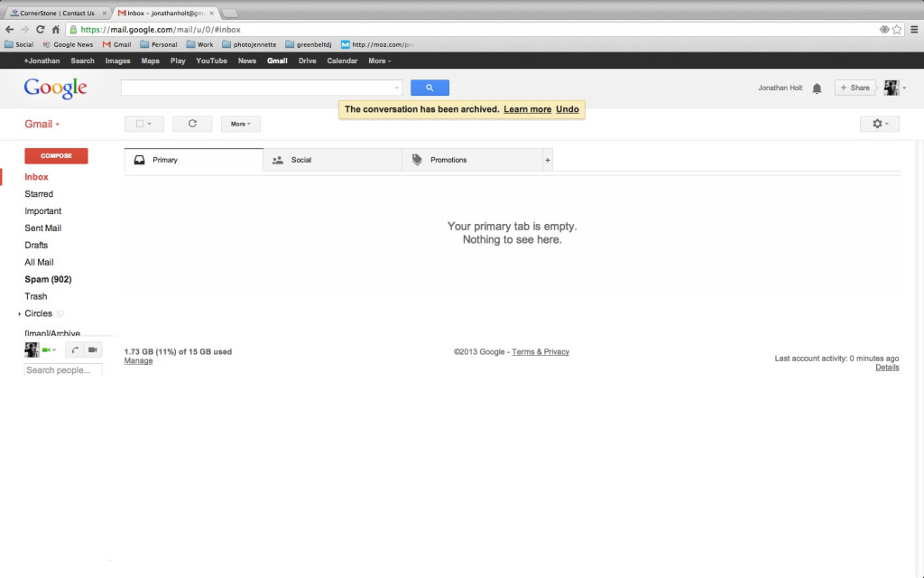The width and height of the screenshot is (924, 578).
Task: Open Terms & Privacy link
Action: [541, 351]
